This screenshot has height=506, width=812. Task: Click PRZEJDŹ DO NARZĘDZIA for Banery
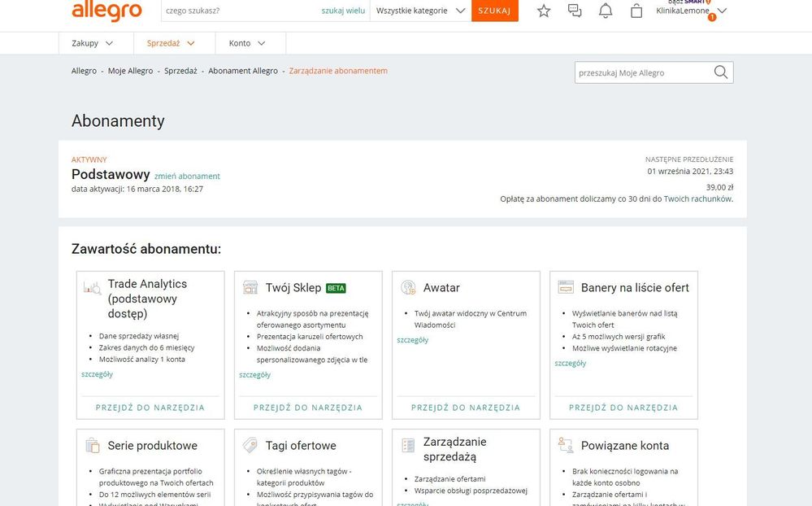(x=623, y=408)
